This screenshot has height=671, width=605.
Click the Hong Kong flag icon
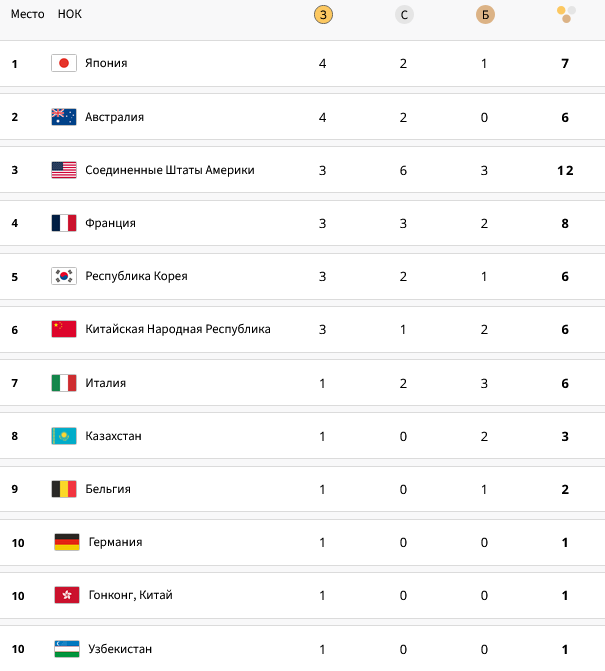point(67,595)
